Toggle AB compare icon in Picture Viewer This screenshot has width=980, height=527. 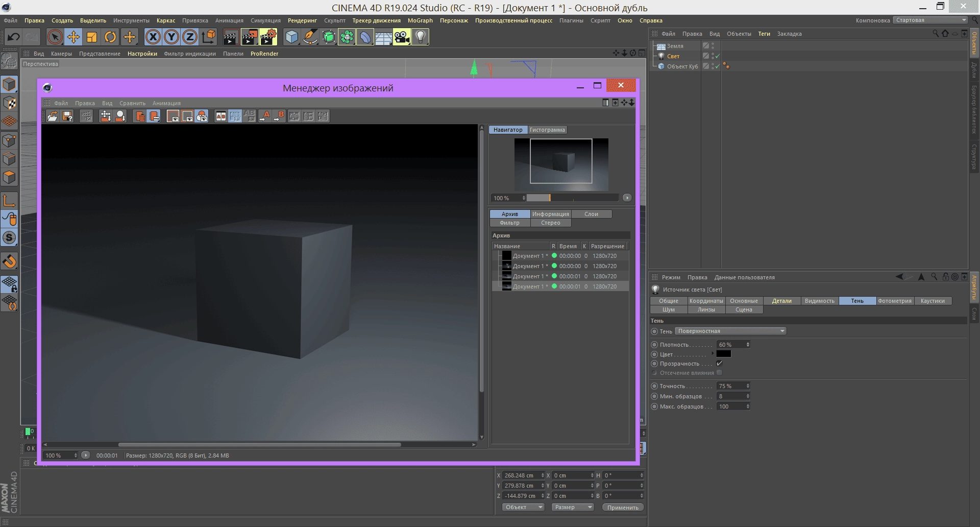point(220,116)
